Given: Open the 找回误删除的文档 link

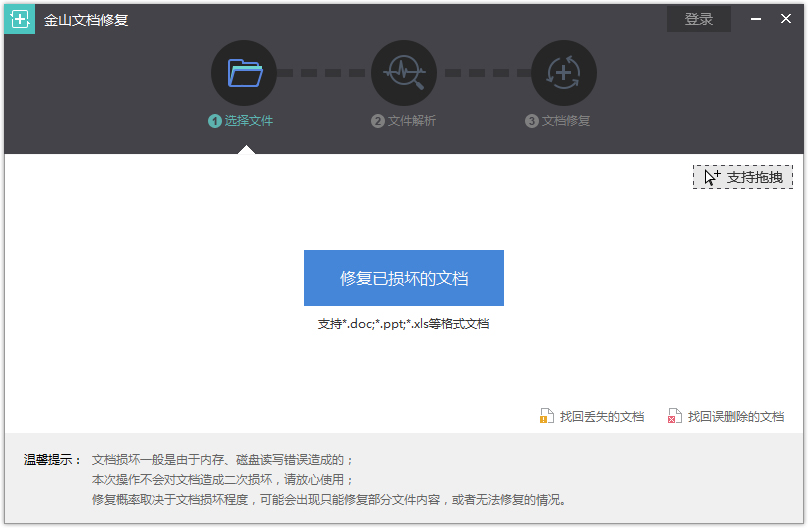Looking at the screenshot, I should [736, 416].
